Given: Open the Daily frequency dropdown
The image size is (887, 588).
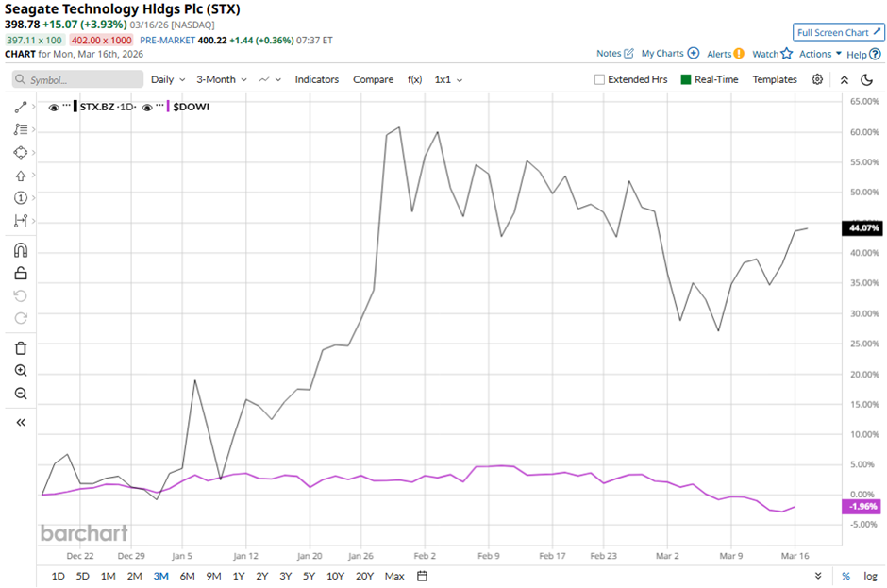Looking at the screenshot, I should 167,80.
